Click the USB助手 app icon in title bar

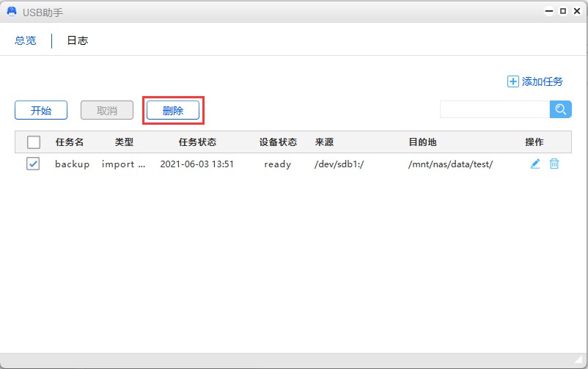click(x=12, y=12)
